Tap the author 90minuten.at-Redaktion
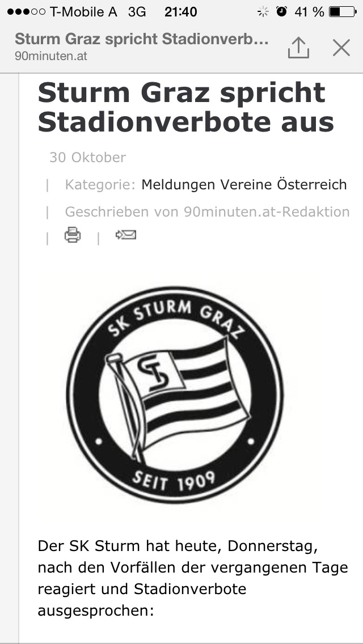 [x=267, y=211]
